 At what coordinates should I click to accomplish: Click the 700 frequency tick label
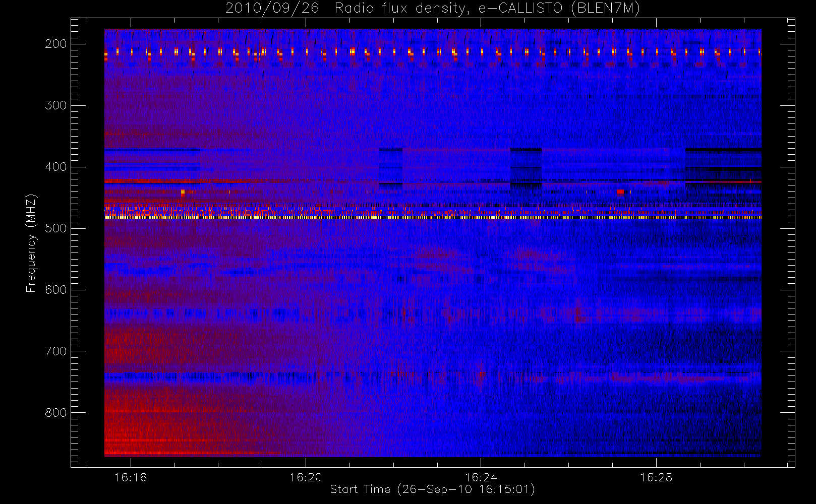click(55, 351)
